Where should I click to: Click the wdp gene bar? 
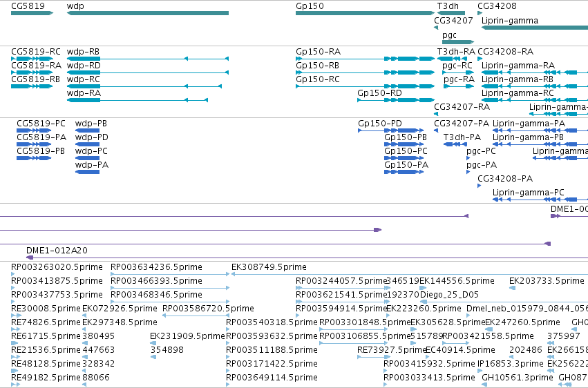point(148,13)
